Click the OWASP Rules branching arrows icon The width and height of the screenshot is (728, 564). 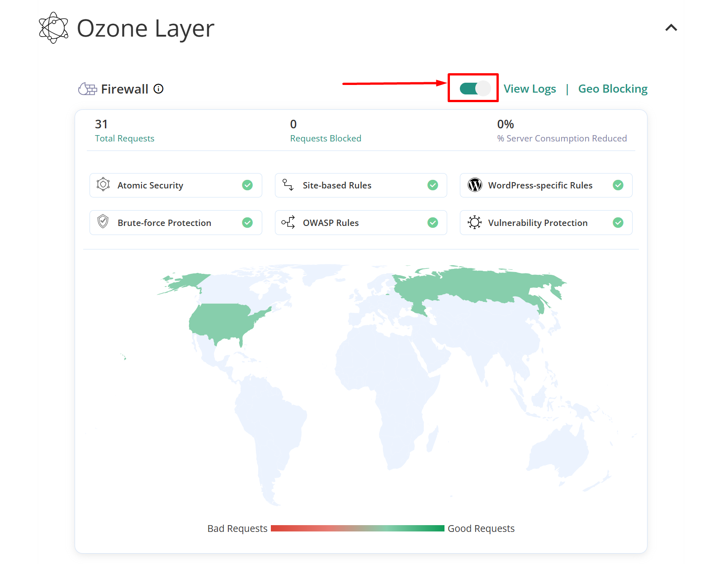click(x=288, y=222)
